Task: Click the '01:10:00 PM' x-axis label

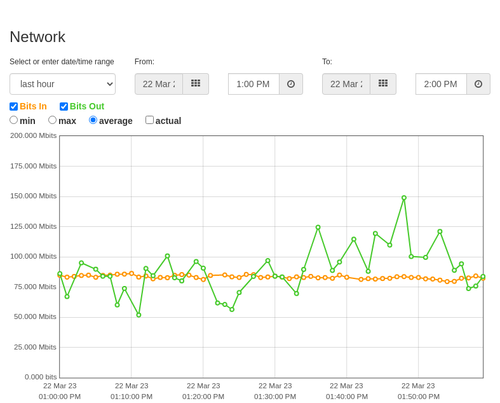Action: (x=131, y=397)
